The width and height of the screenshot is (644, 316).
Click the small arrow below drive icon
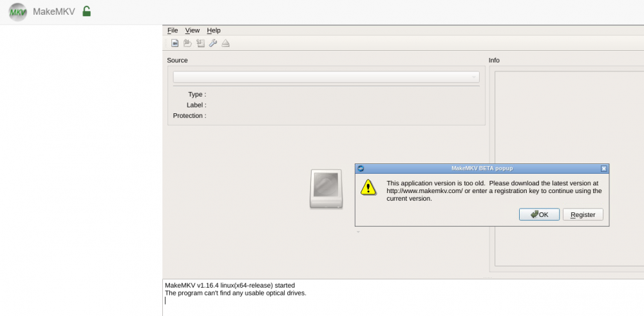(358, 232)
